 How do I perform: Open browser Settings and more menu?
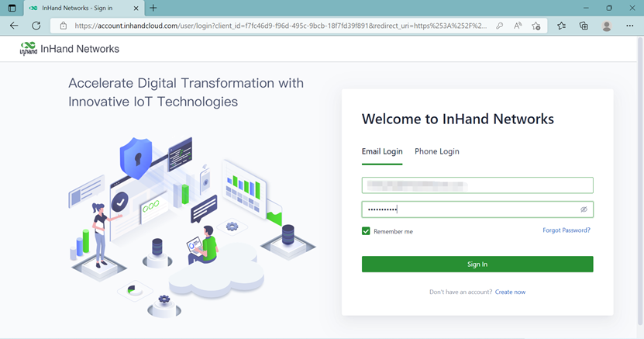pyautogui.click(x=629, y=26)
